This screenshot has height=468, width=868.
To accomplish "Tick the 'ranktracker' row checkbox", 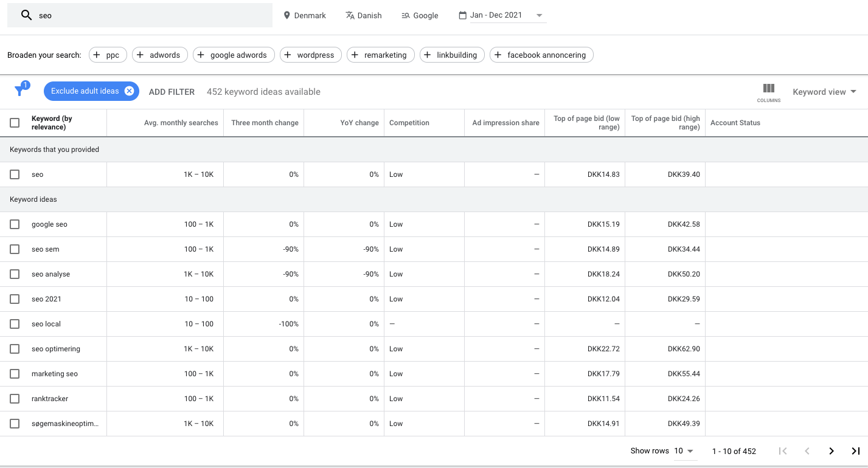I will pyautogui.click(x=15, y=399).
